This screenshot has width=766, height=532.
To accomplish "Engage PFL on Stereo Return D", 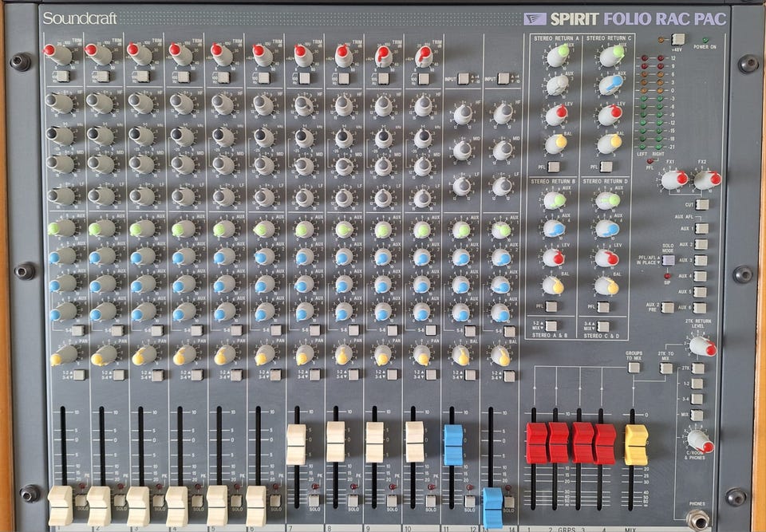I will (x=603, y=307).
